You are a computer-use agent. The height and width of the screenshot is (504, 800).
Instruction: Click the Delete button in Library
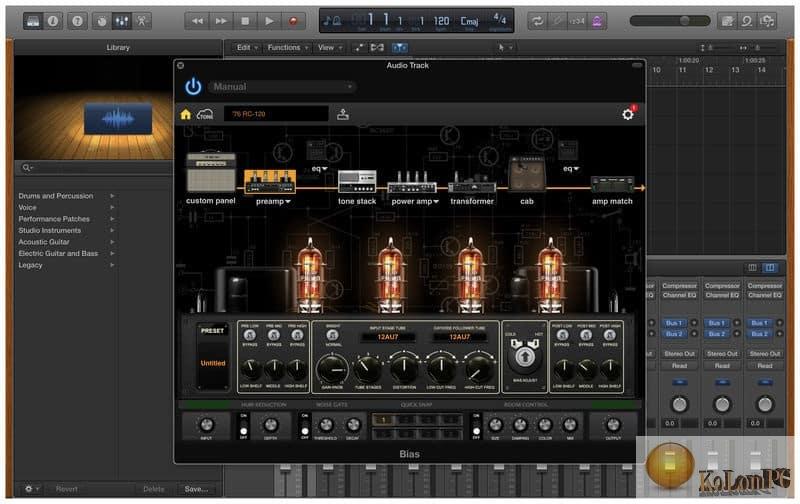point(154,489)
